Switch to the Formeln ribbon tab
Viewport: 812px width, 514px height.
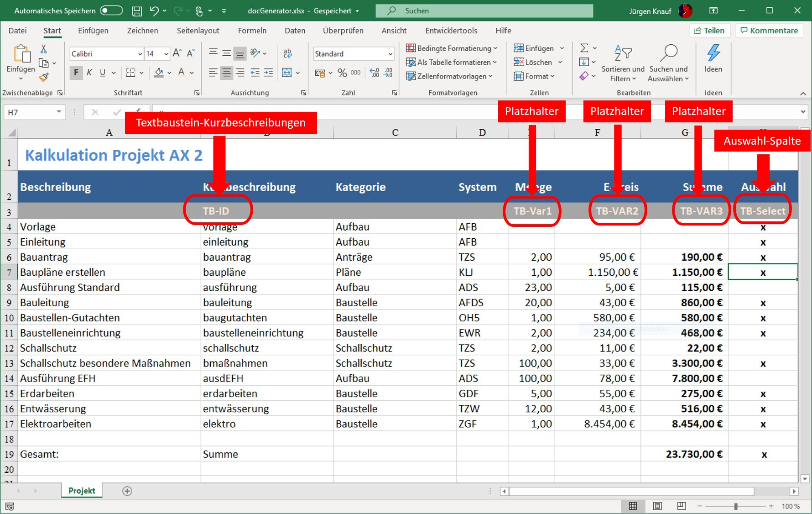point(252,31)
